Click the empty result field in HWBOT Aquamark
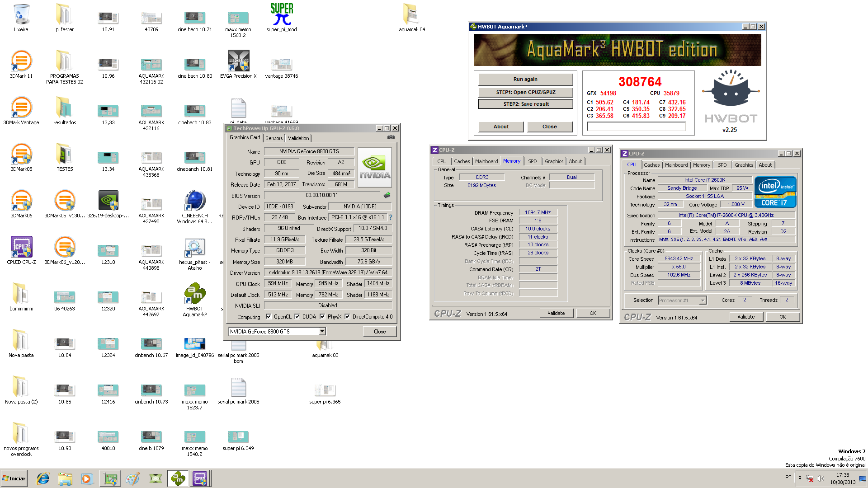Viewport: 868px width, 488px height. 636,127
